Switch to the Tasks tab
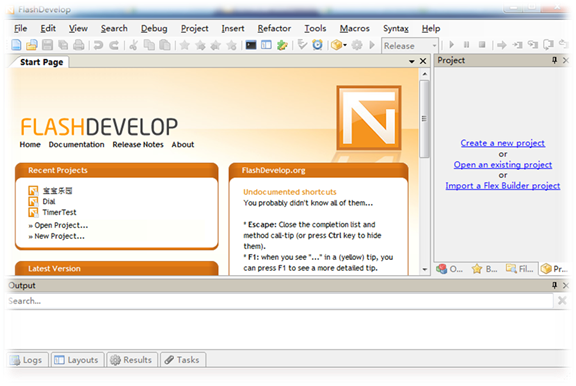 click(183, 360)
